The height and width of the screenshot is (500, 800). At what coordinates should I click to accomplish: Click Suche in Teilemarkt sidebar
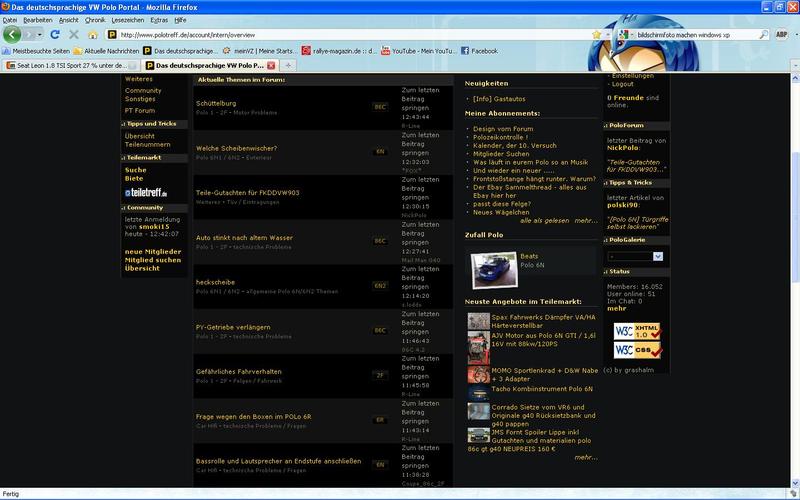coord(135,170)
